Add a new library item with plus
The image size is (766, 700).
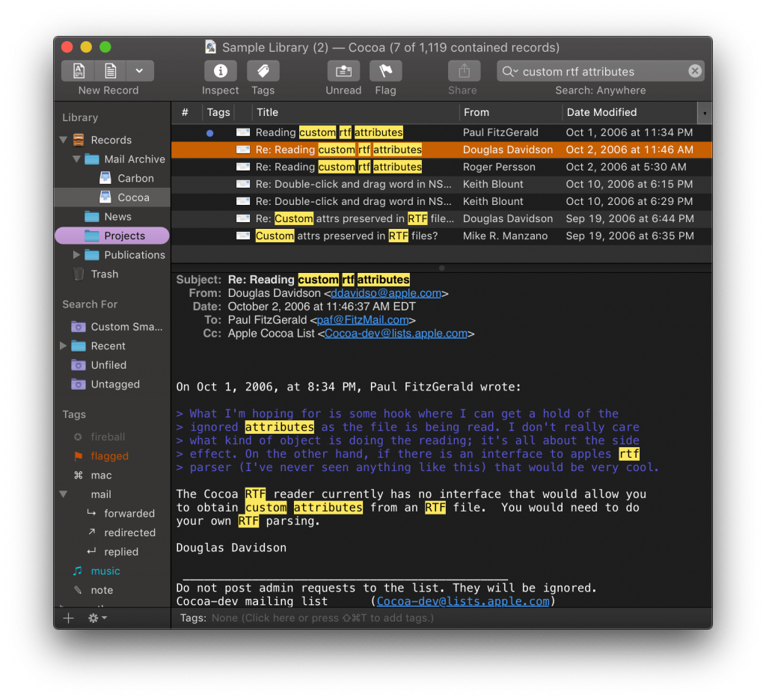[x=68, y=618]
